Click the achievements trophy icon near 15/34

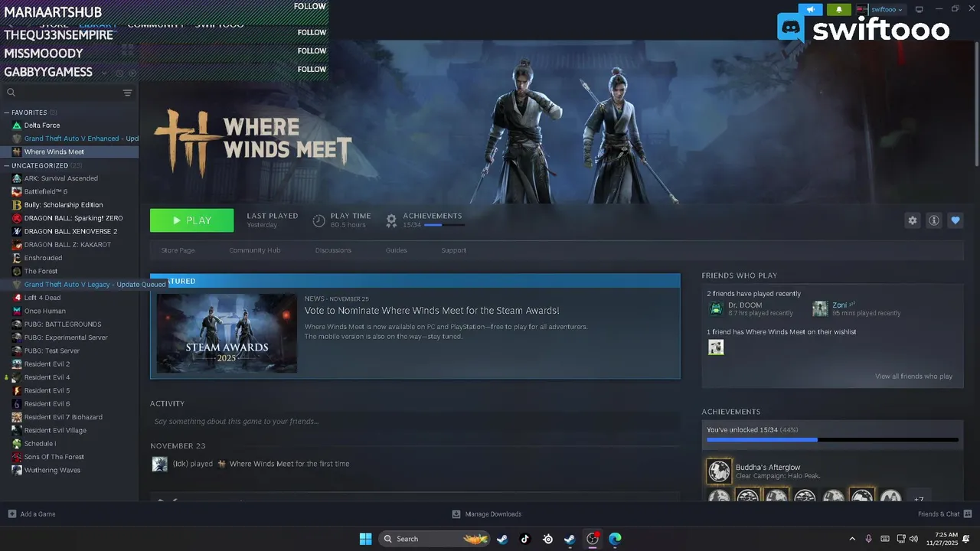[391, 220]
